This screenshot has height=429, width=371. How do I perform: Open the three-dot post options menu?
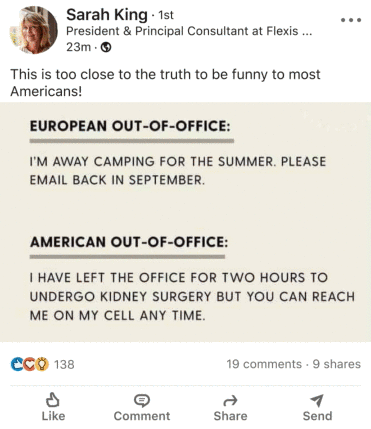351,20
